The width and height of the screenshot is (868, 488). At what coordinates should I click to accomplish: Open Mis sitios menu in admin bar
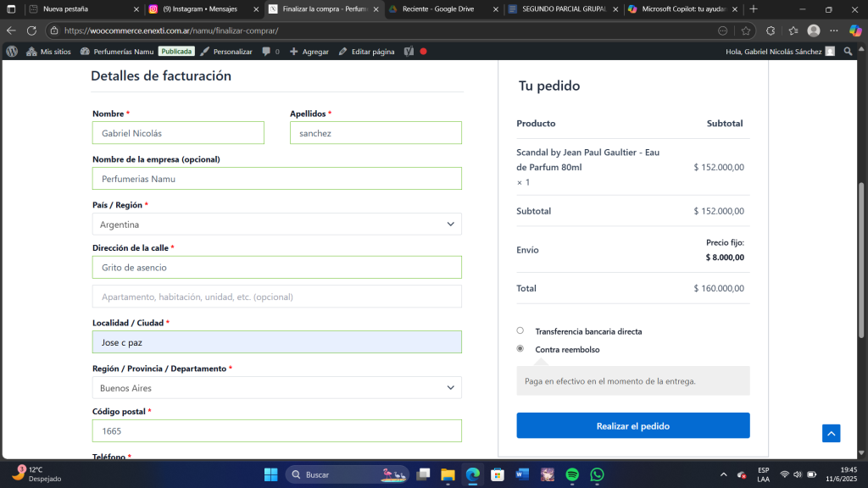pos(49,52)
